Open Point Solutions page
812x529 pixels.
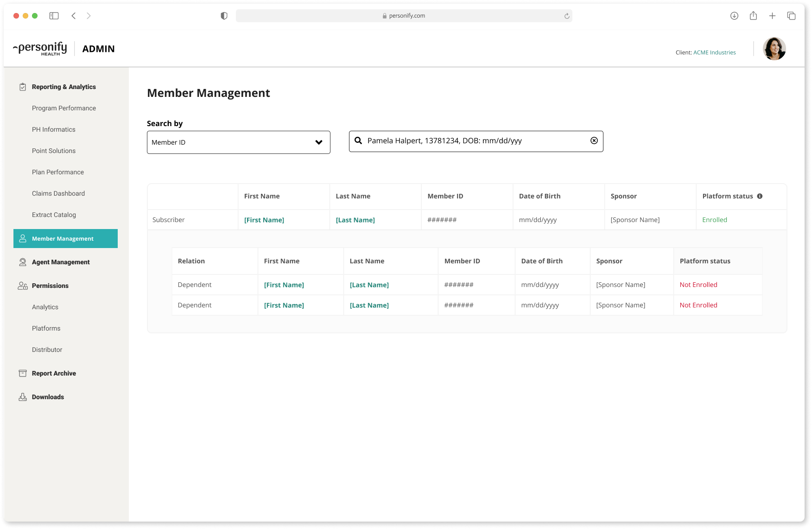pos(54,151)
